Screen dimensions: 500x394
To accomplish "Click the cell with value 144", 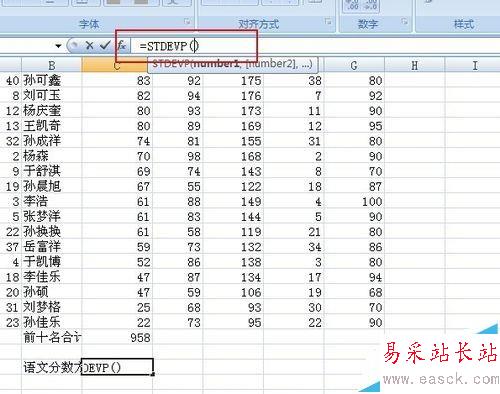I will (233, 216).
